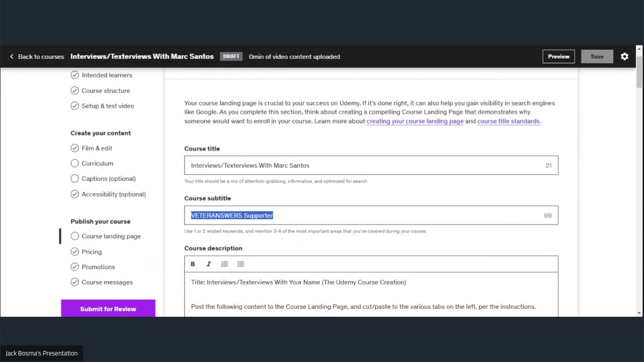Image resolution: width=644 pixels, height=362 pixels.
Task: Click the empty Curriculum circle
Action: click(75, 163)
